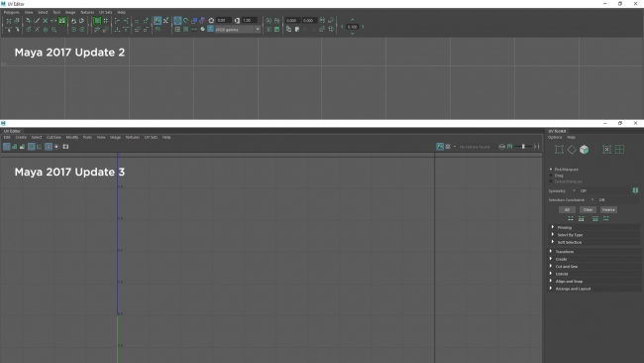This screenshot has width=644, height=363.
Task: Click left arrow beside the 0.100 value field
Action: click(342, 27)
